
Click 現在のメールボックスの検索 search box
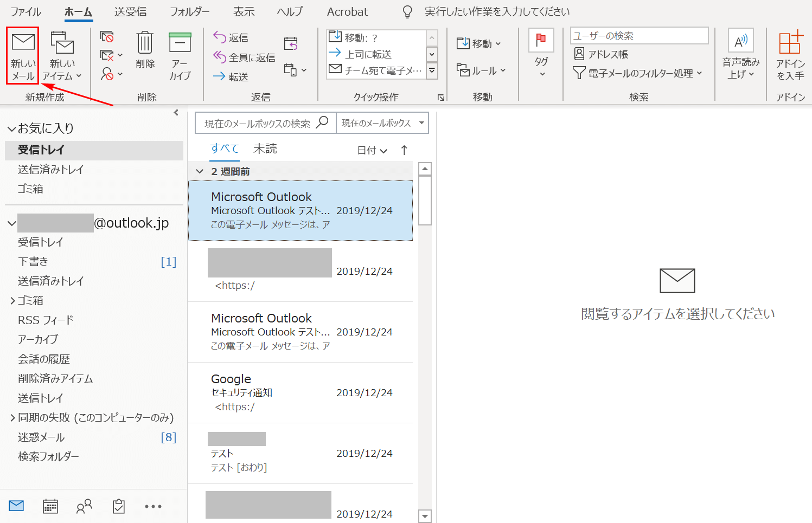265,123
